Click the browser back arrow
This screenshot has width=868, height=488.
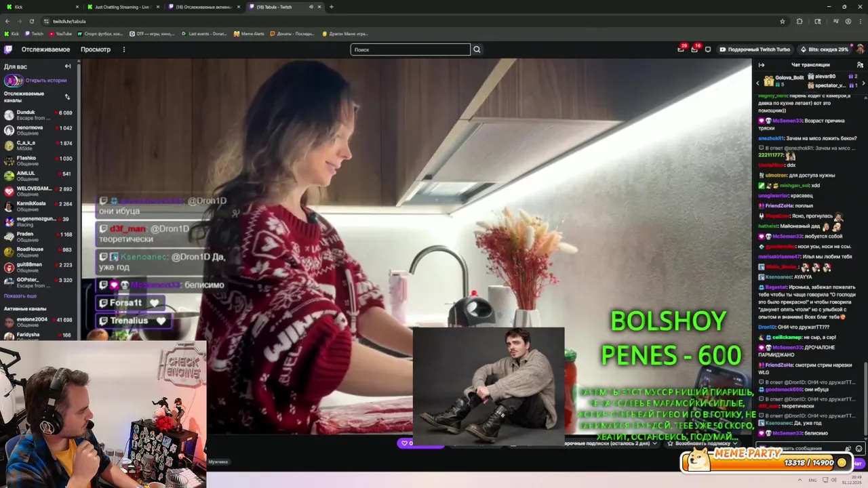(x=7, y=21)
